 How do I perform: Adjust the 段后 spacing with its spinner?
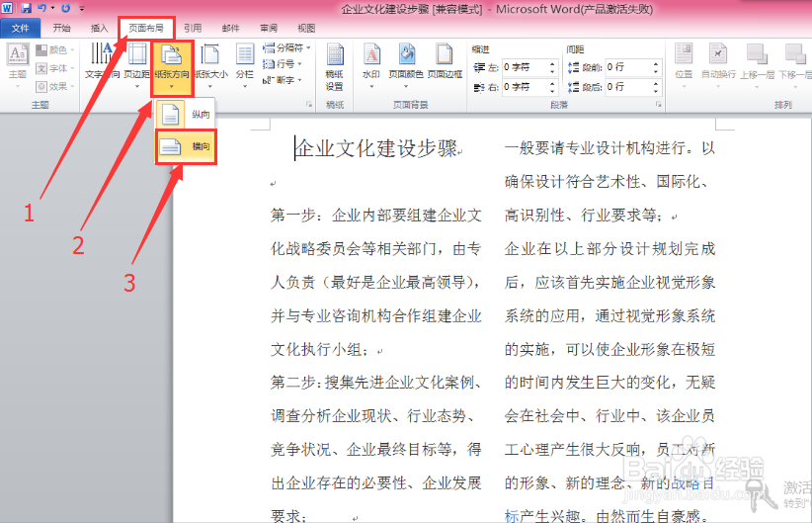pos(656,87)
